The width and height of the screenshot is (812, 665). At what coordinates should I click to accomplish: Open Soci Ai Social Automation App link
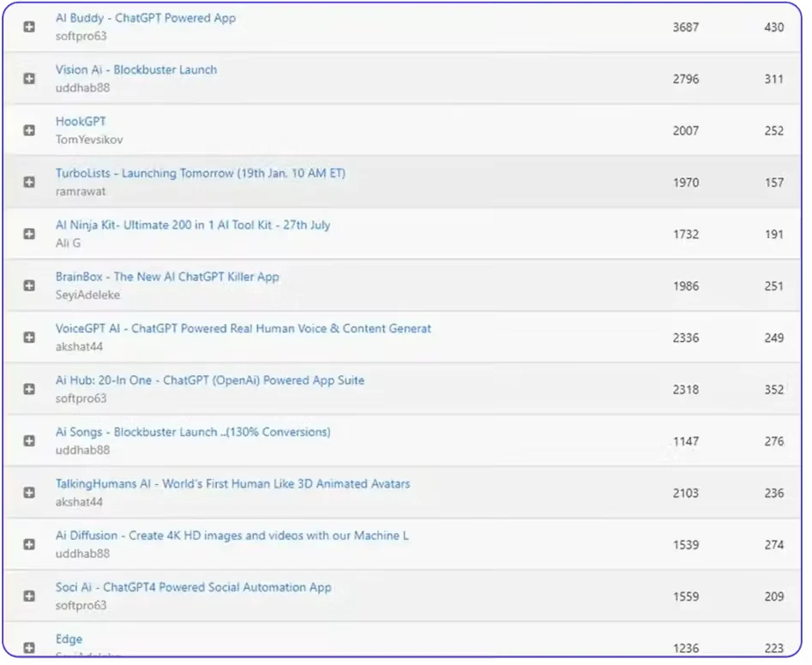pyautogui.click(x=193, y=587)
